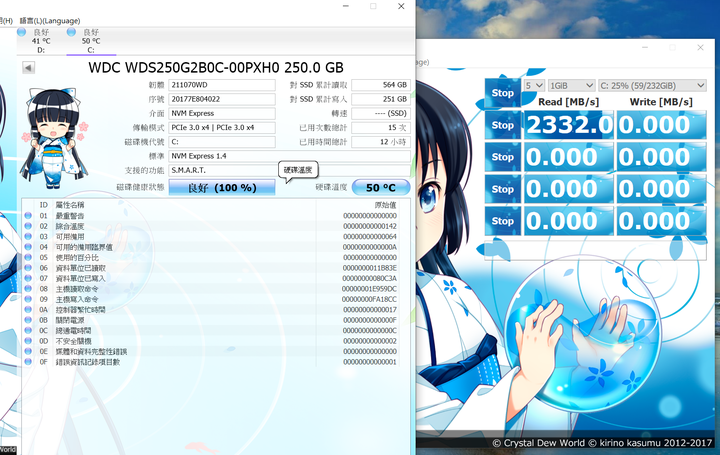Image resolution: width=720 pixels, height=455 pixels.
Task: Click the firmware field 211070WD
Action: pyautogui.click(x=222, y=85)
